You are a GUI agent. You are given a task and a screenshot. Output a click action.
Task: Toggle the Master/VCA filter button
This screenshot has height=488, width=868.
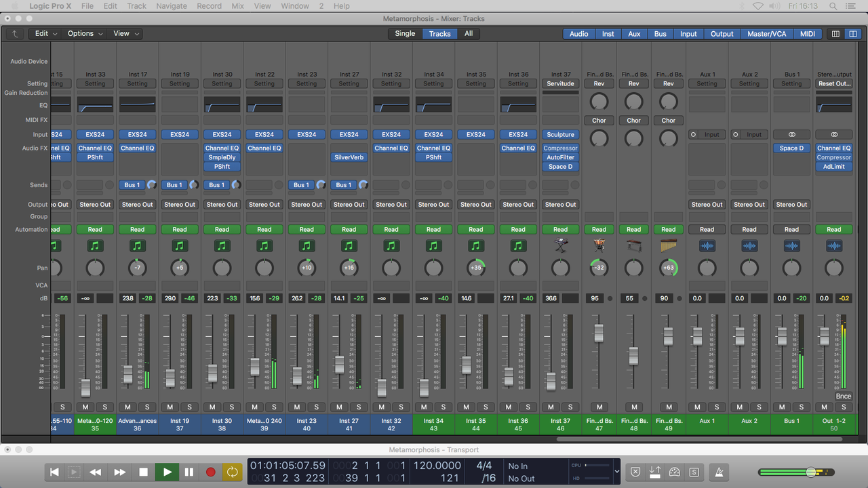tap(767, 33)
